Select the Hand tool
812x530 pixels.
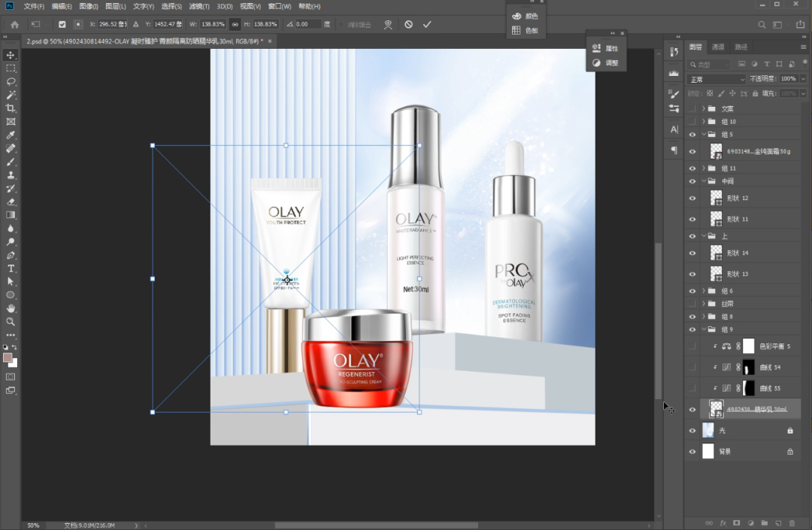[x=11, y=308]
